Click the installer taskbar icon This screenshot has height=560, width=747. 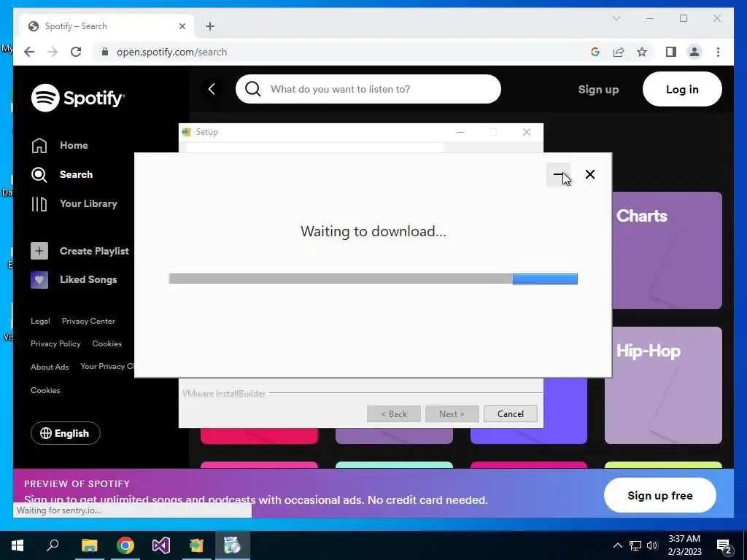[x=233, y=545]
